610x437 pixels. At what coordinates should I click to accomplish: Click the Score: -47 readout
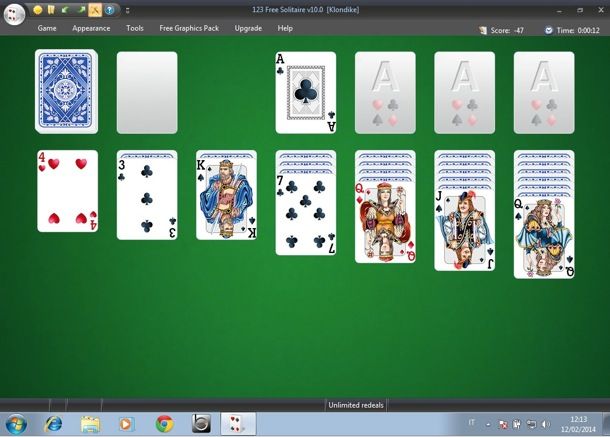(x=507, y=30)
